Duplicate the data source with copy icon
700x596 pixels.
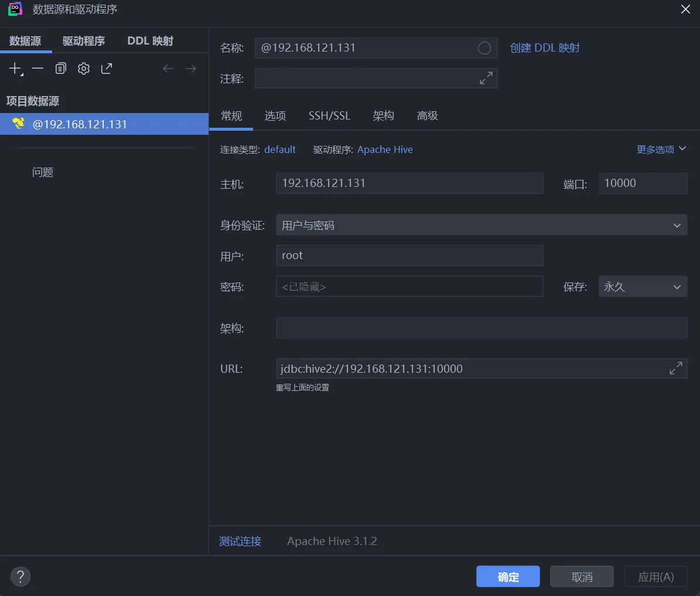tap(61, 69)
